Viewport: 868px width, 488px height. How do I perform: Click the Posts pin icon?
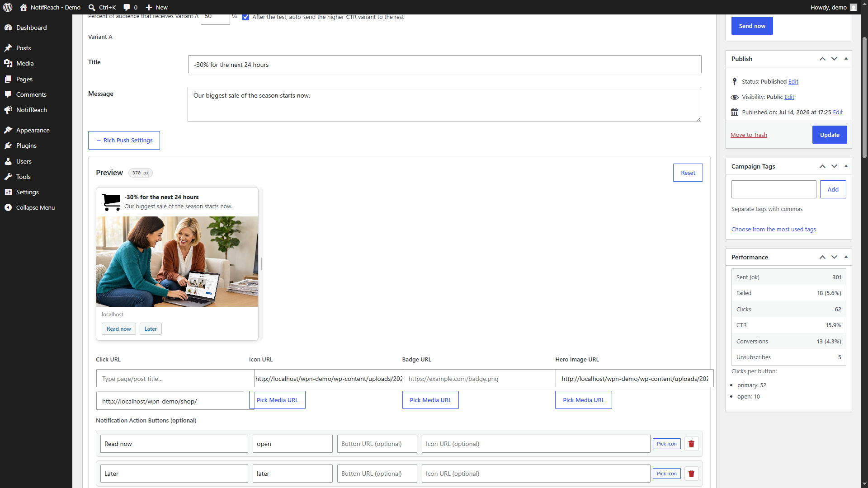click(8, 48)
